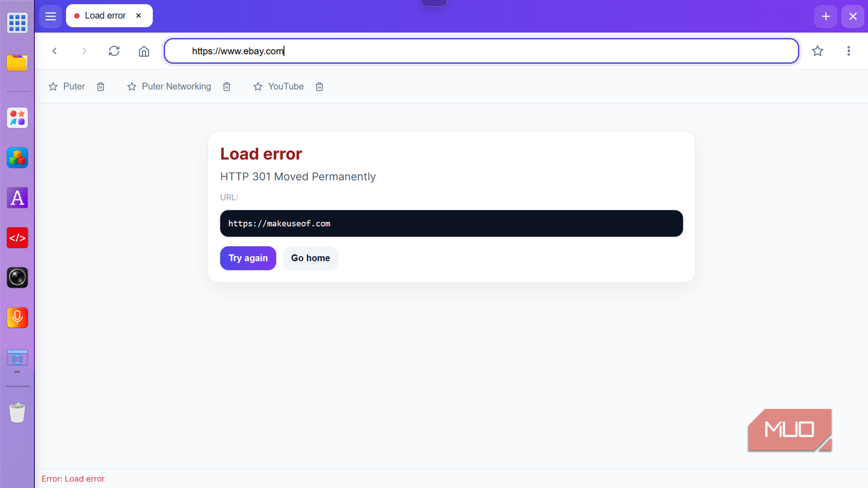Open the colorful blocks app icon
Image resolution: width=868 pixels, height=488 pixels.
pos(17,158)
